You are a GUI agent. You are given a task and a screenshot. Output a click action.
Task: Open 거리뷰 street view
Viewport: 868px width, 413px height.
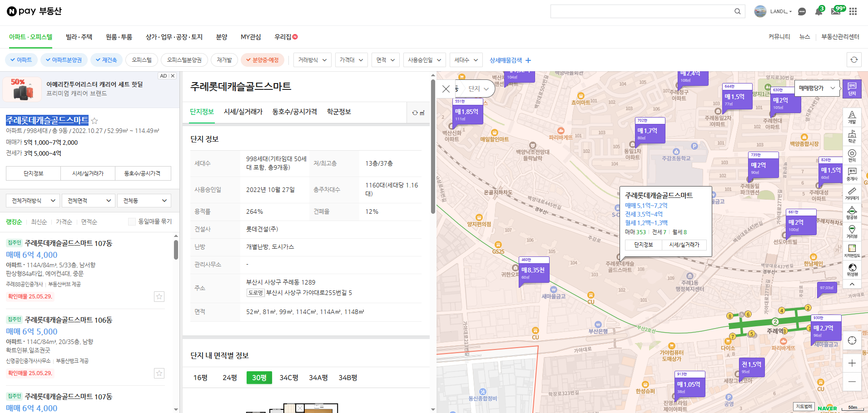pos(852,232)
